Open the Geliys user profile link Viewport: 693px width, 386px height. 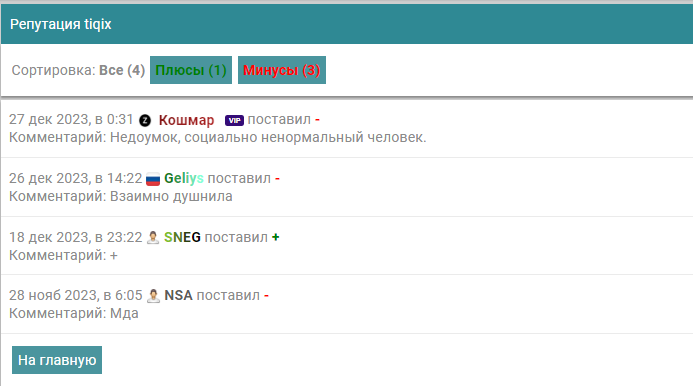(x=184, y=179)
